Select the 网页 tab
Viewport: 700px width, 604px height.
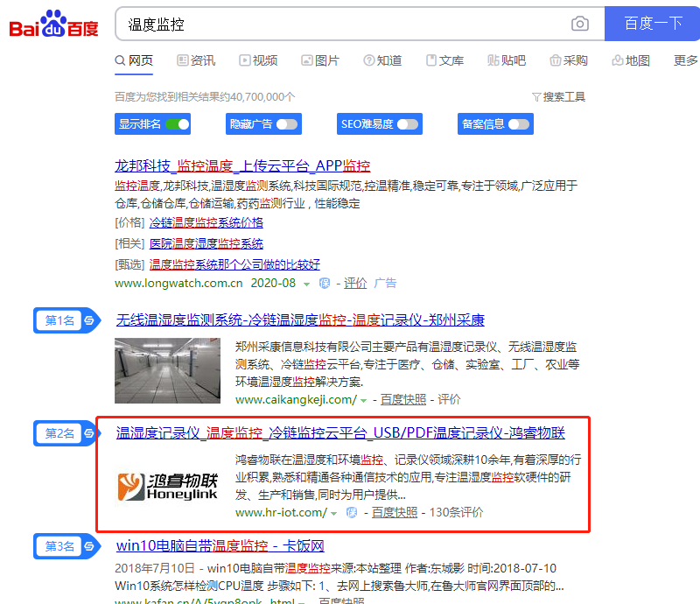pyautogui.click(x=134, y=60)
